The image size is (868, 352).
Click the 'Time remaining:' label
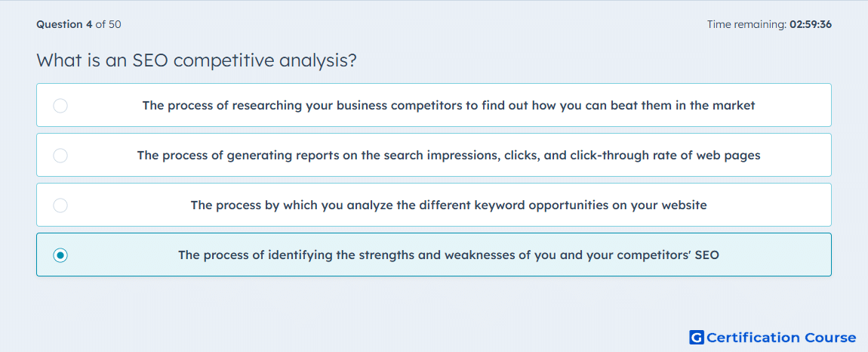click(746, 24)
